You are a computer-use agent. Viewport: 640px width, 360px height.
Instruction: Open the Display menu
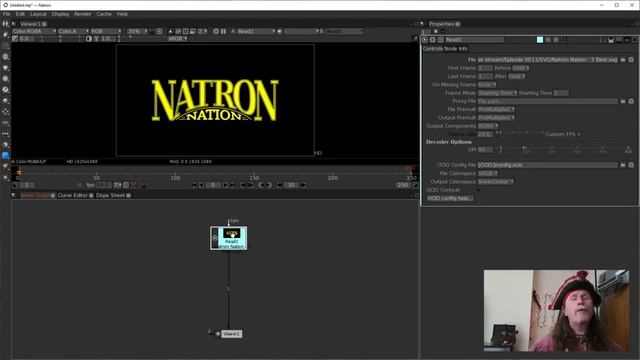(60, 14)
